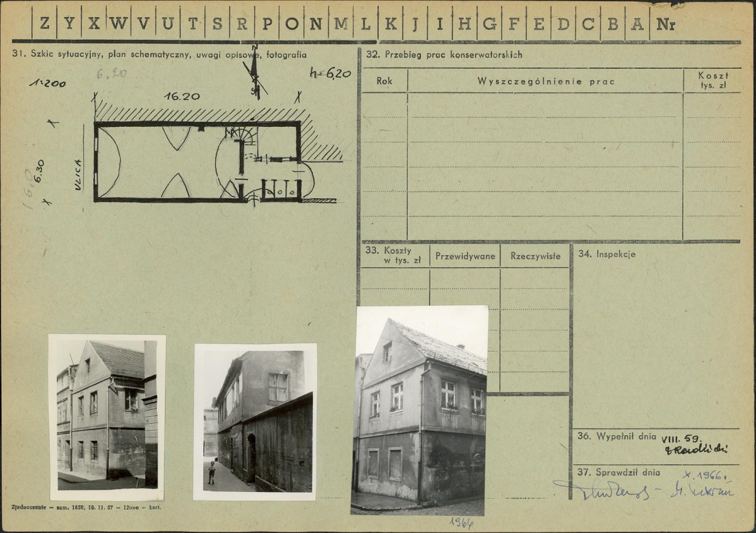
Task: Click the Rok column header
Action: point(384,81)
